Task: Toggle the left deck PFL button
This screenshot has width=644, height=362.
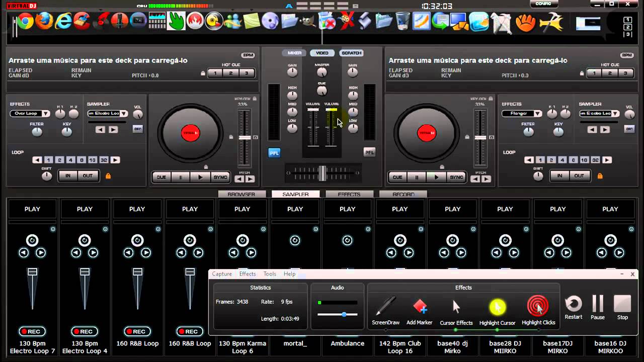Action: 274,153
